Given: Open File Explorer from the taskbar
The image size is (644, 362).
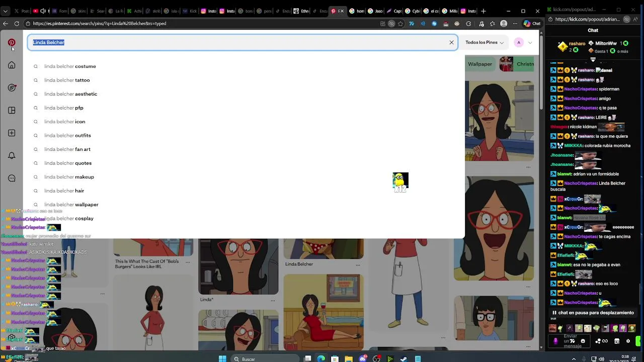Looking at the screenshot, I should pos(348,358).
